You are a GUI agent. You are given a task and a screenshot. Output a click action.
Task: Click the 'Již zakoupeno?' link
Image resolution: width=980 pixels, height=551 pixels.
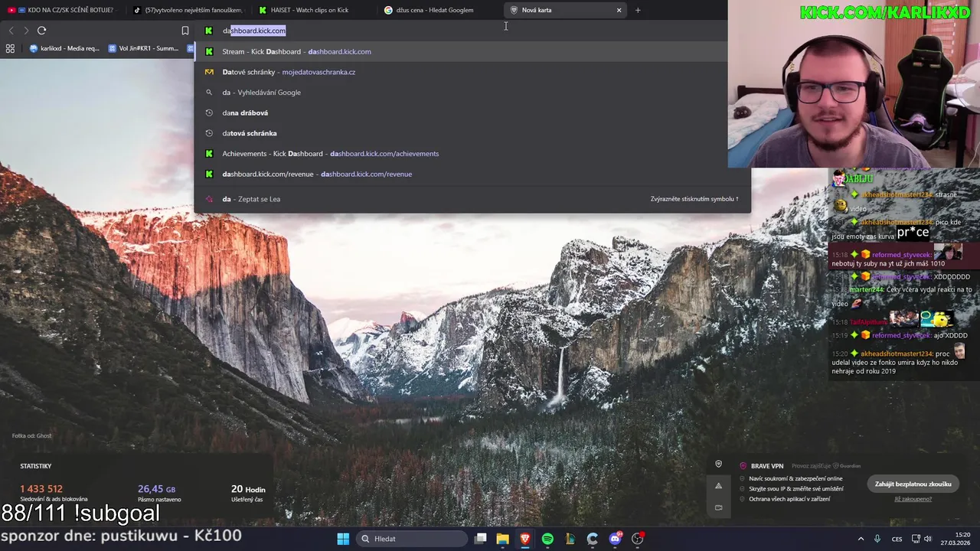pos(913,499)
